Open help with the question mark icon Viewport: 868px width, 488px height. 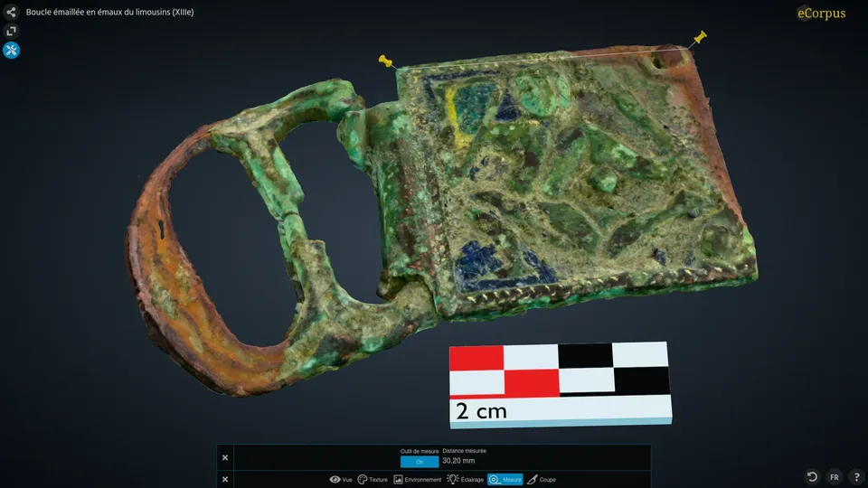856,476
